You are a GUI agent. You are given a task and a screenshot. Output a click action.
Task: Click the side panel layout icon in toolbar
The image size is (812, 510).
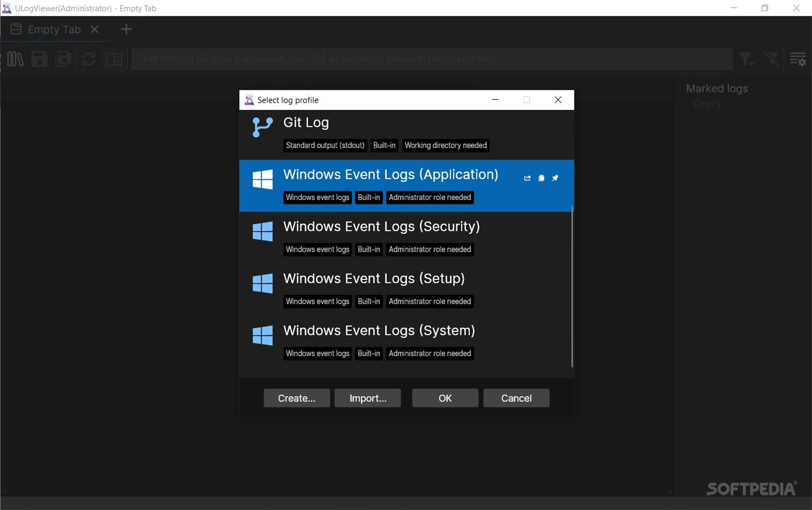coord(114,59)
